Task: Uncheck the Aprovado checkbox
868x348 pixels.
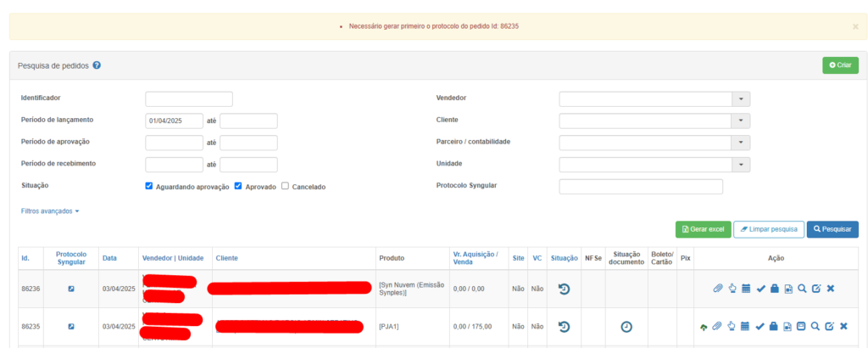Action: [x=238, y=186]
